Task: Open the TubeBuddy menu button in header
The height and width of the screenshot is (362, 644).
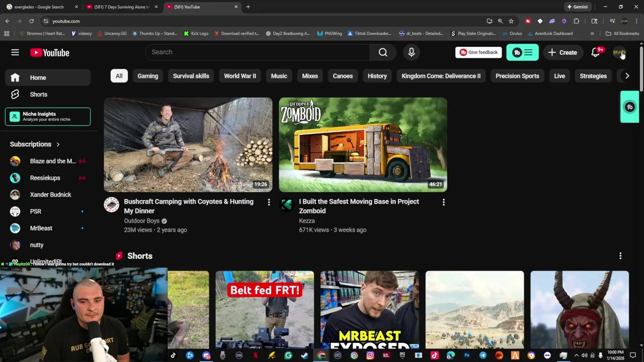Action: pos(522,52)
